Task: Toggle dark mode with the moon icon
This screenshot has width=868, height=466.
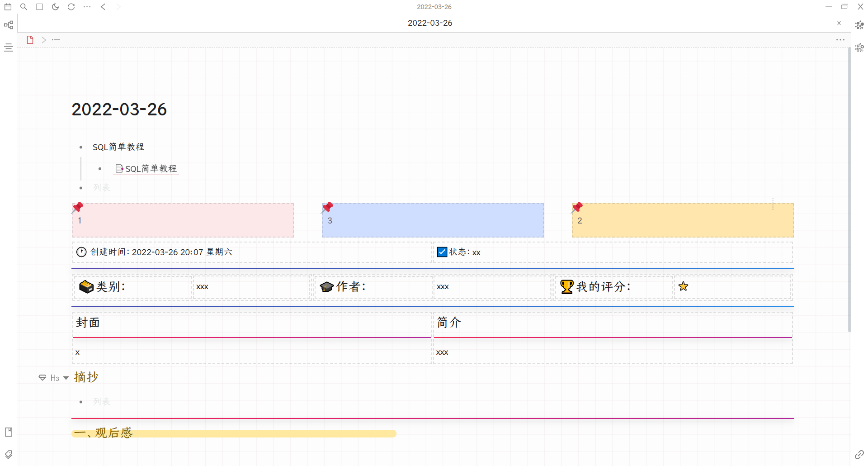Action: pyautogui.click(x=55, y=7)
